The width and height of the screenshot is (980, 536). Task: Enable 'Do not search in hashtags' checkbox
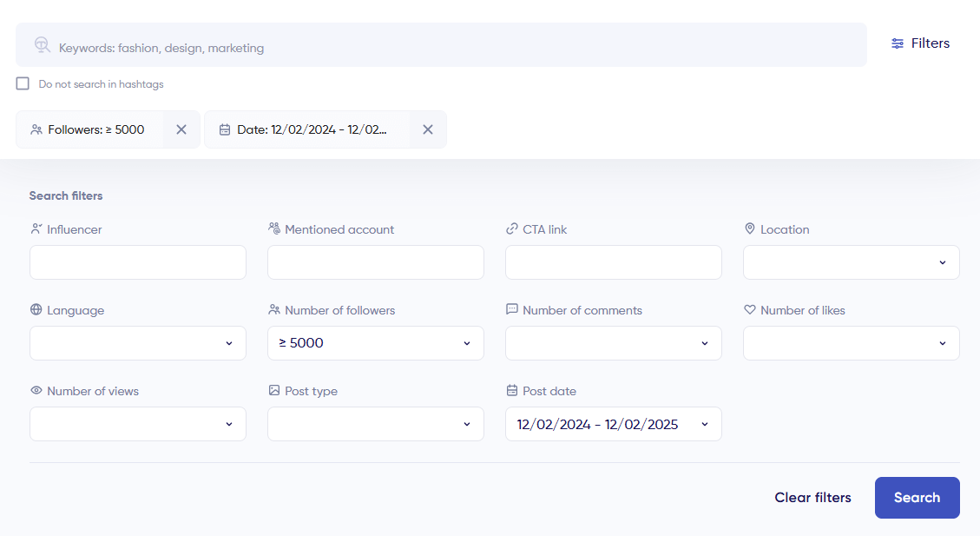coord(23,84)
